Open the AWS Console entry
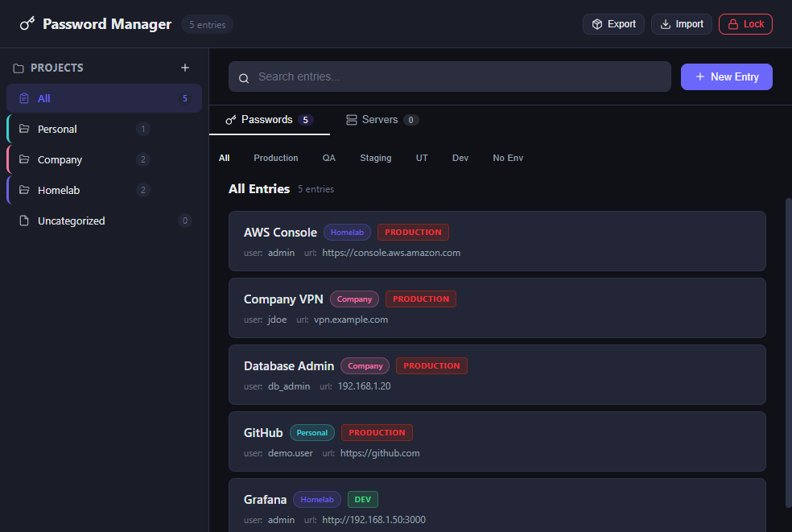This screenshot has height=532, width=792. click(x=497, y=241)
